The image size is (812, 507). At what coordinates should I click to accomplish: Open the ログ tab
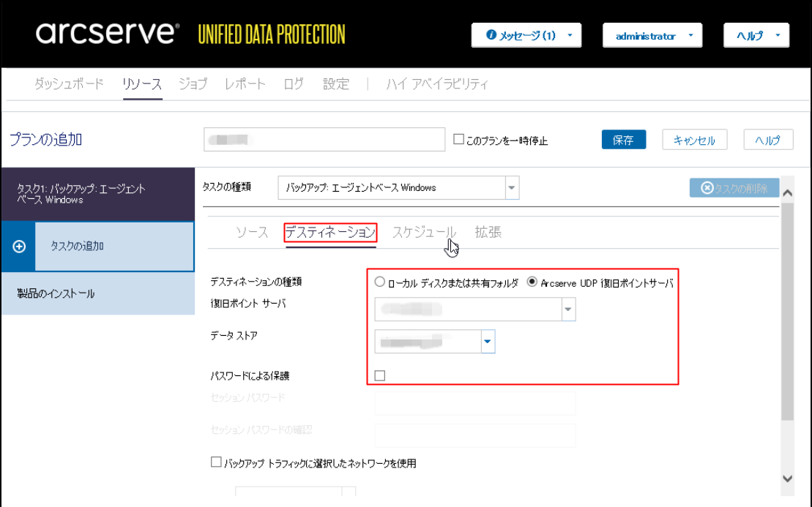(x=294, y=84)
